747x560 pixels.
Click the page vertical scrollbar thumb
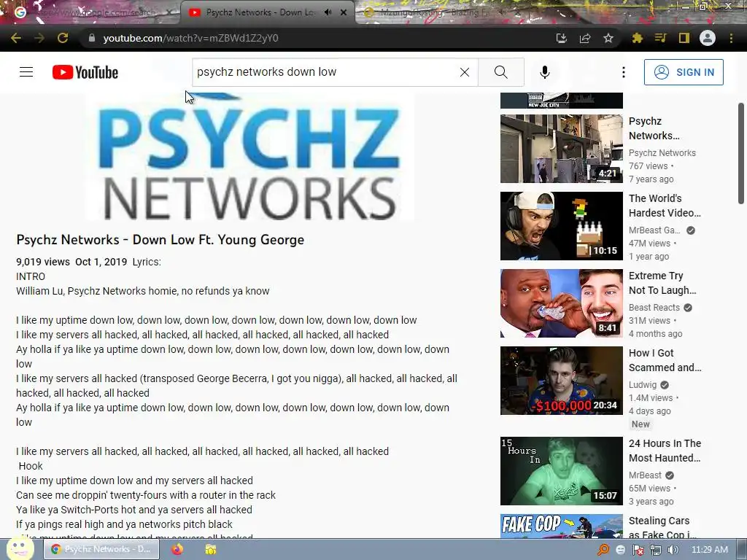coord(741,153)
